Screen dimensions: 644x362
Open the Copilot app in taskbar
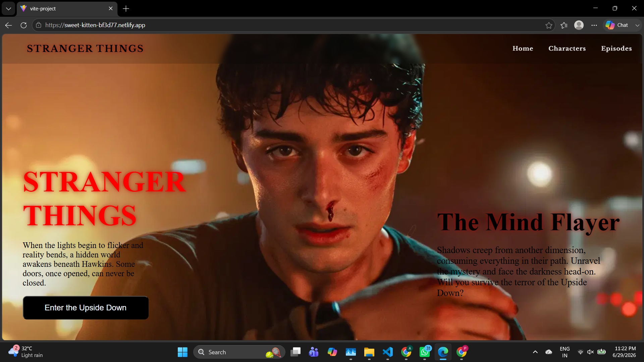click(332, 352)
